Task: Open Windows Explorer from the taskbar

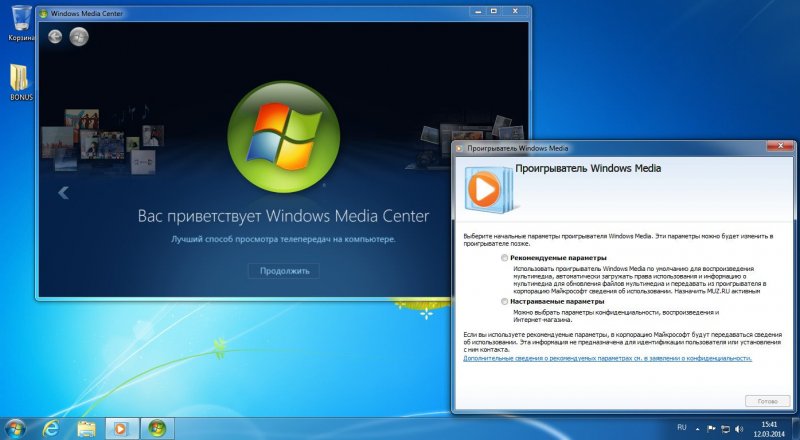Action: click(x=86, y=429)
